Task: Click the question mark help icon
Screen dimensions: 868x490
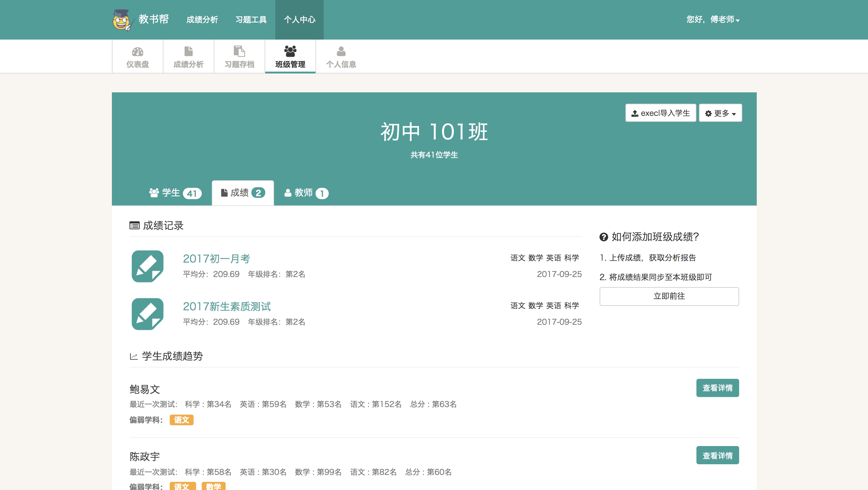Action: click(603, 237)
